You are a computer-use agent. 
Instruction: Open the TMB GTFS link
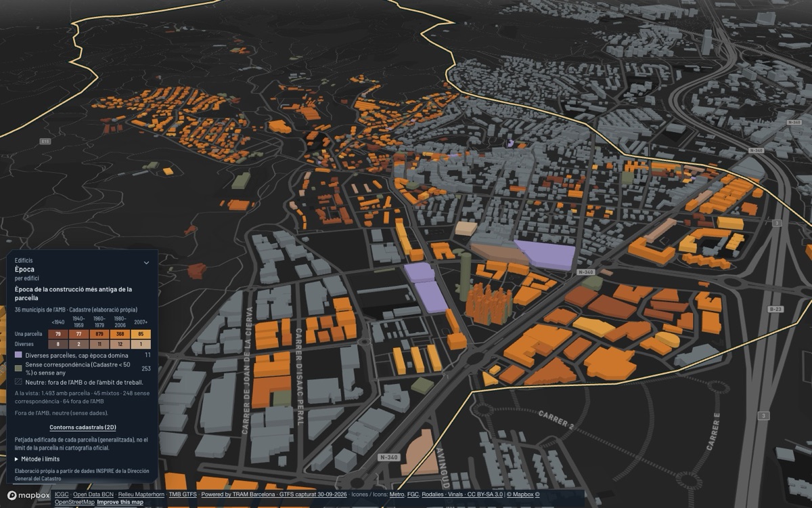point(183,494)
